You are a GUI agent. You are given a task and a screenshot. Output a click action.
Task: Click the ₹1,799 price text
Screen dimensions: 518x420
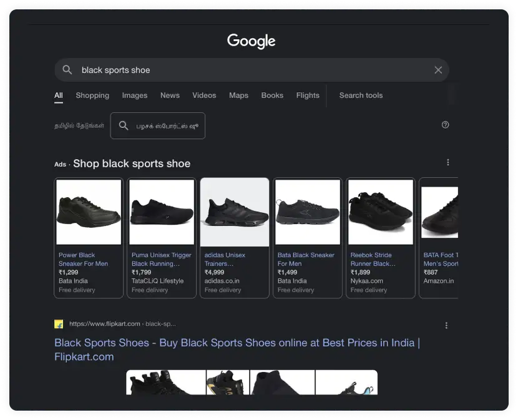click(142, 272)
